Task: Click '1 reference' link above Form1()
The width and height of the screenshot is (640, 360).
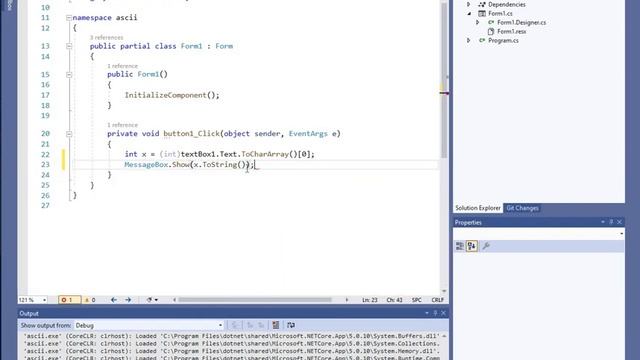Action: (122, 66)
